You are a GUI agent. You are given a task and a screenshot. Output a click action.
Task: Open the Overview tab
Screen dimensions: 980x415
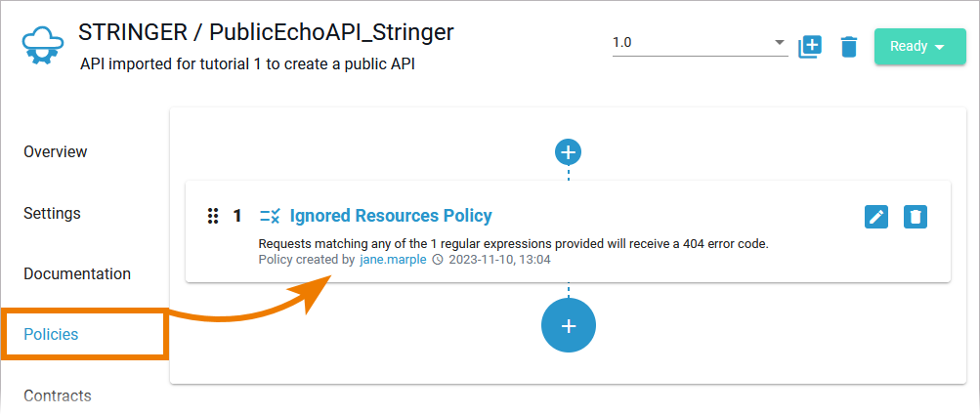click(56, 151)
